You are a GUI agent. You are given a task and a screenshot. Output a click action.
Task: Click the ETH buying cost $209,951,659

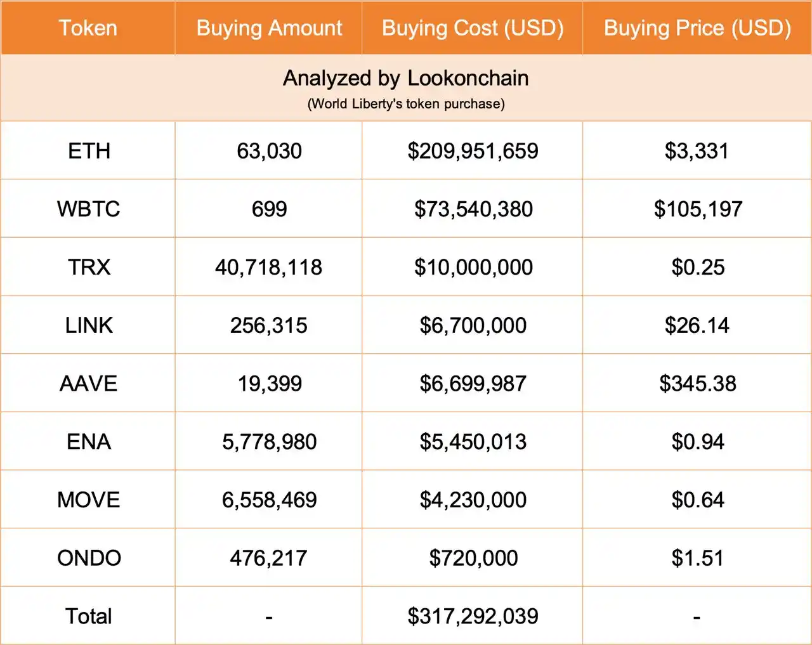473,151
